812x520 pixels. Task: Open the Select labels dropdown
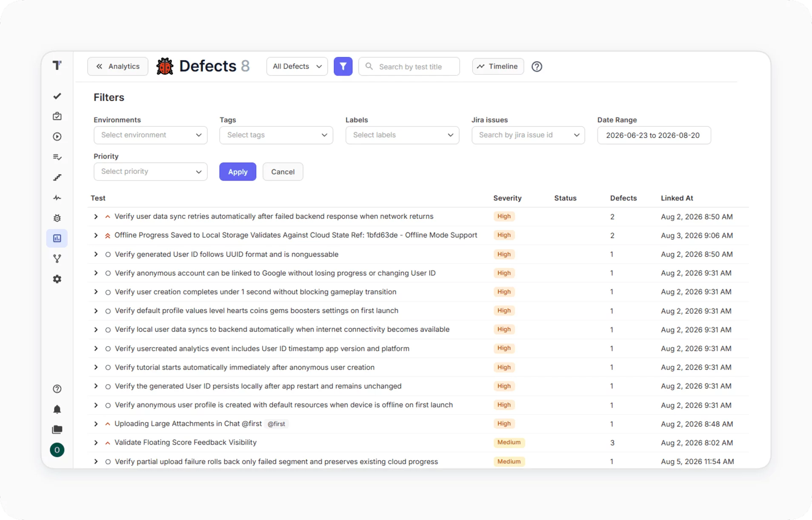coord(402,135)
